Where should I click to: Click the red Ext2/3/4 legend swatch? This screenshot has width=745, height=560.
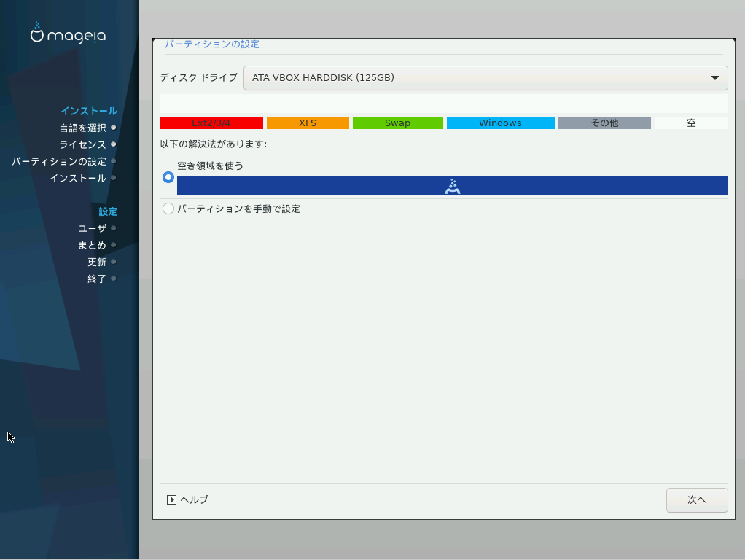click(211, 122)
